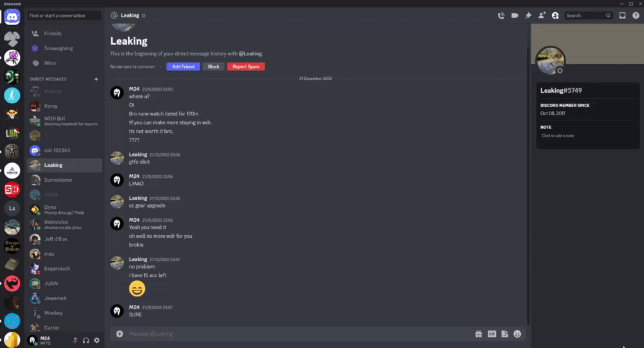
Task: Open User Settings gear
Action: pyautogui.click(x=97, y=340)
